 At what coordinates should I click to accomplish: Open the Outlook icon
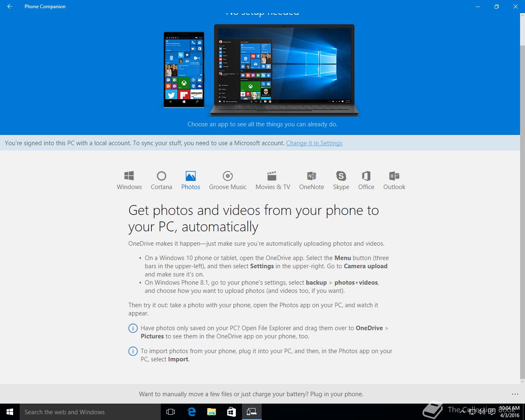tap(394, 176)
